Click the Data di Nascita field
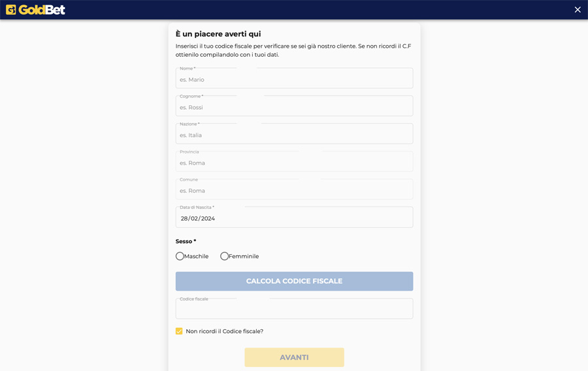The height and width of the screenshot is (371, 588). [295, 217]
